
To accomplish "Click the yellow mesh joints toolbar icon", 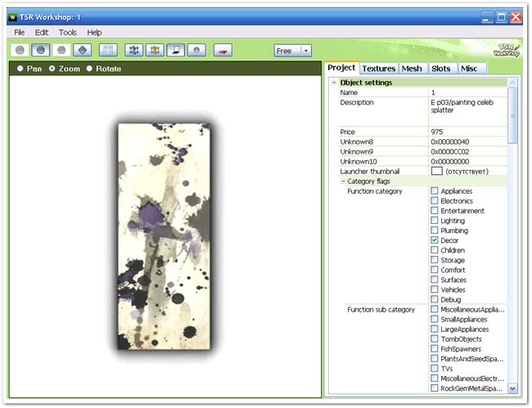I will tap(155, 50).
